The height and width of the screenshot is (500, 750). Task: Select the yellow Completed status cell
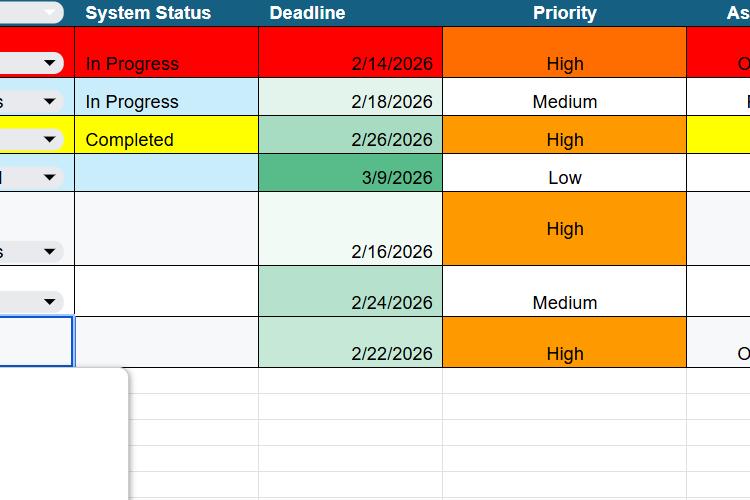pyautogui.click(x=166, y=135)
